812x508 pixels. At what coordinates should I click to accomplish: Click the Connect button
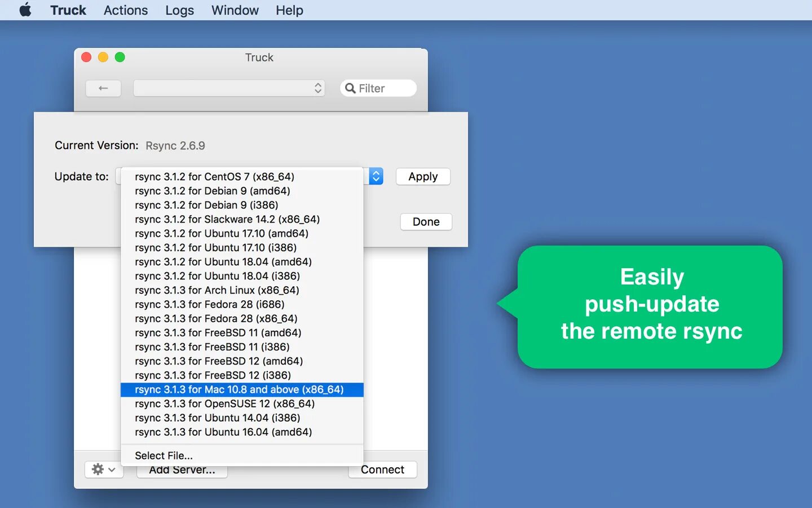click(382, 469)
